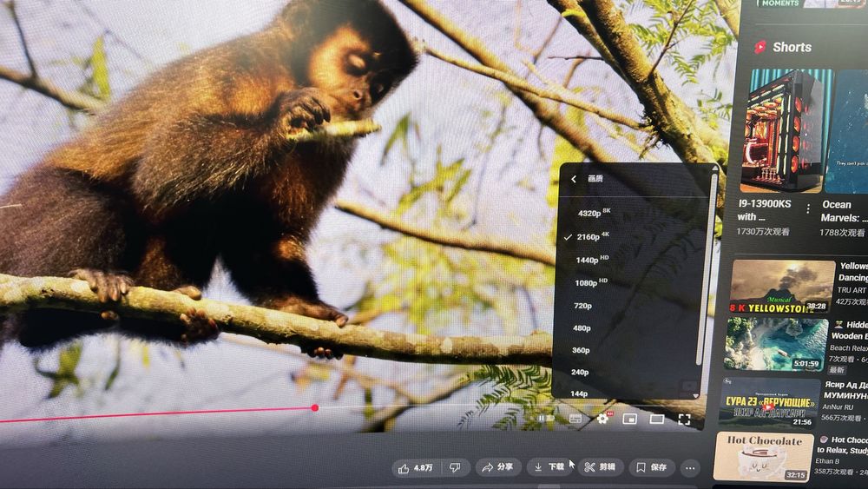The height and width of the screenshot is (489, 868).
Task: Click the quality menu scrollbar
Action: 707,268
